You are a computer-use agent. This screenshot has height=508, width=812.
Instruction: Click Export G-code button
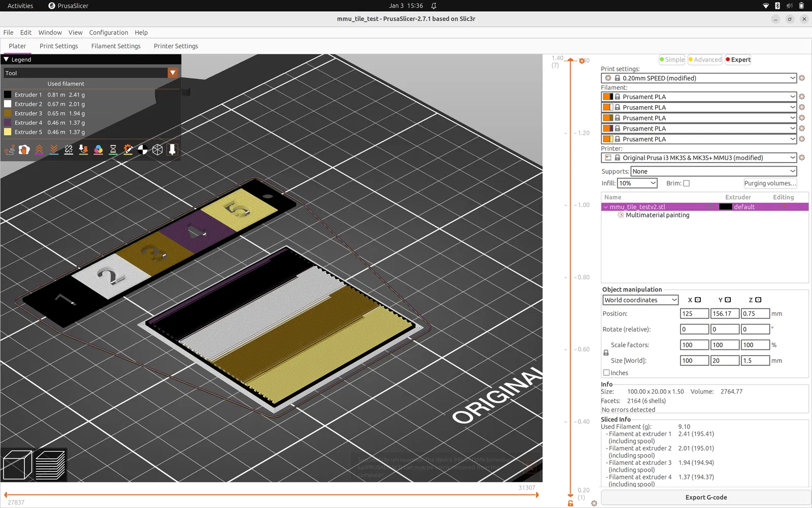[x=705, y=497]
